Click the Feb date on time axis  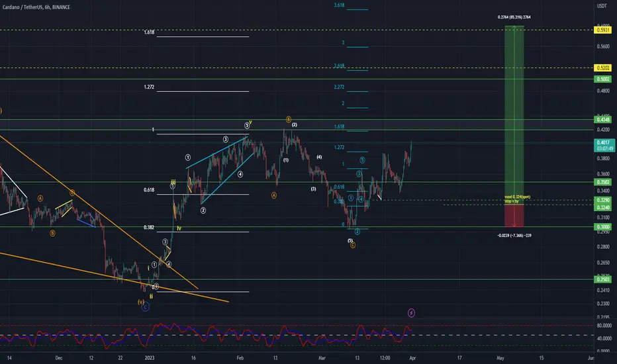coord(240,358)
